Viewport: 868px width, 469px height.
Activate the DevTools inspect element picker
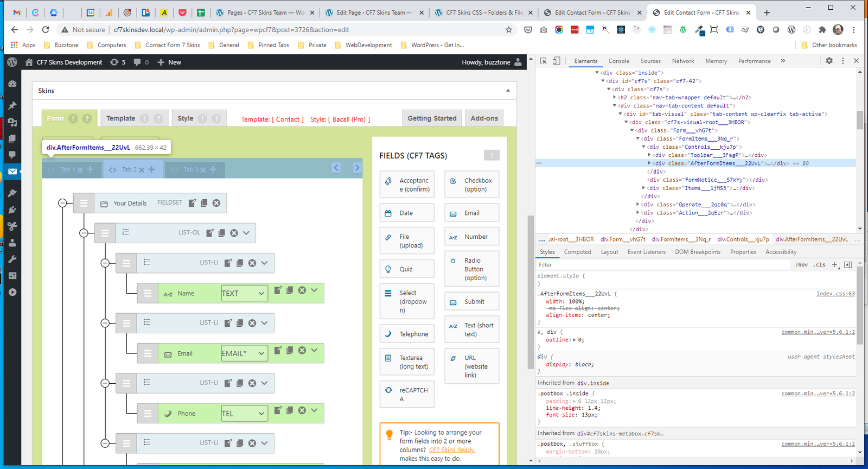click(x=543, y=61)
